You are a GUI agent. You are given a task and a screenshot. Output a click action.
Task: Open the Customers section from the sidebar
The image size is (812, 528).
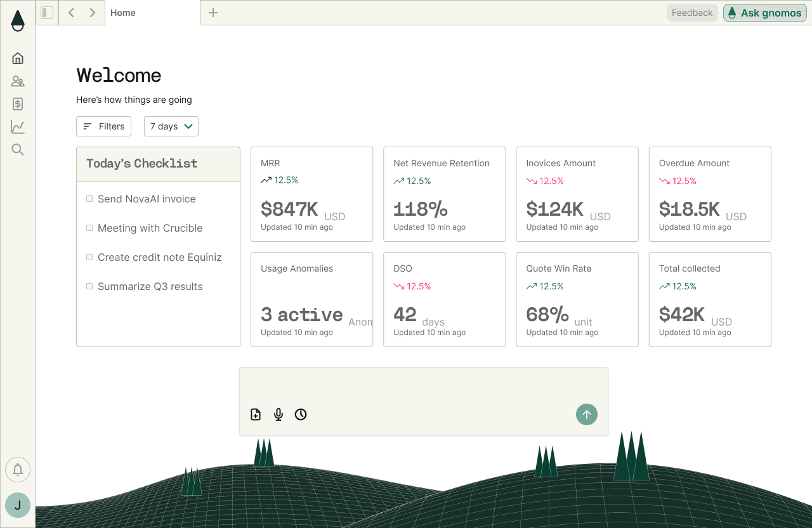coord(17,81)
